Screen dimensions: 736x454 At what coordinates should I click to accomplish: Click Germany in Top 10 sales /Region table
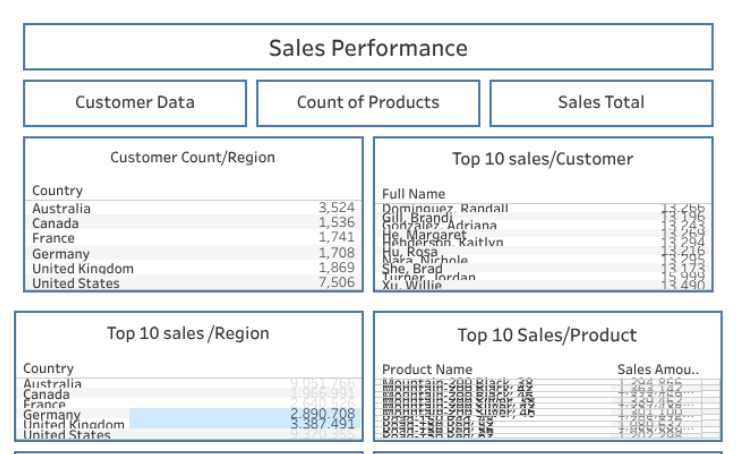click(x=51, y=415)
